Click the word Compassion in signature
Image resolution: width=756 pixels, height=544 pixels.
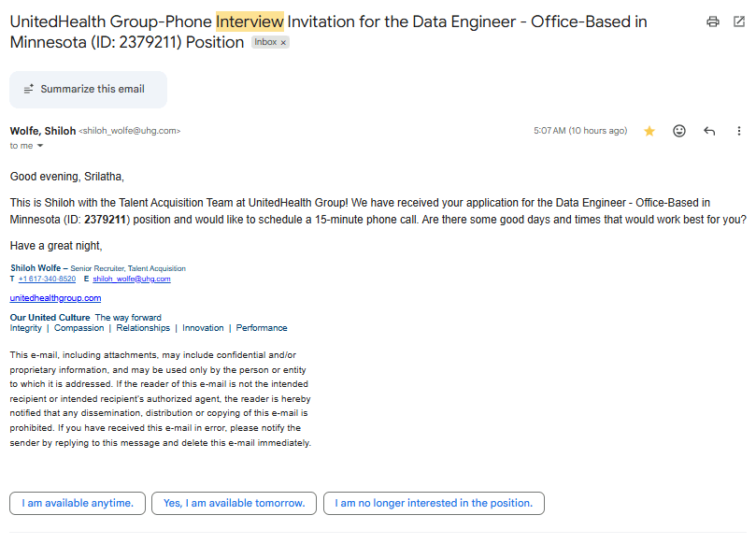tap(79, 328)
